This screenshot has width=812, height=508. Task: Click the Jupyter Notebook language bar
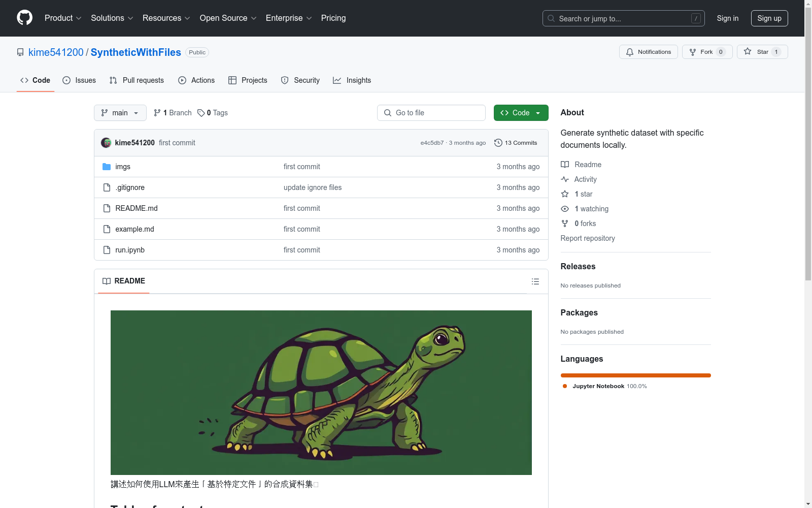point(635,375)
